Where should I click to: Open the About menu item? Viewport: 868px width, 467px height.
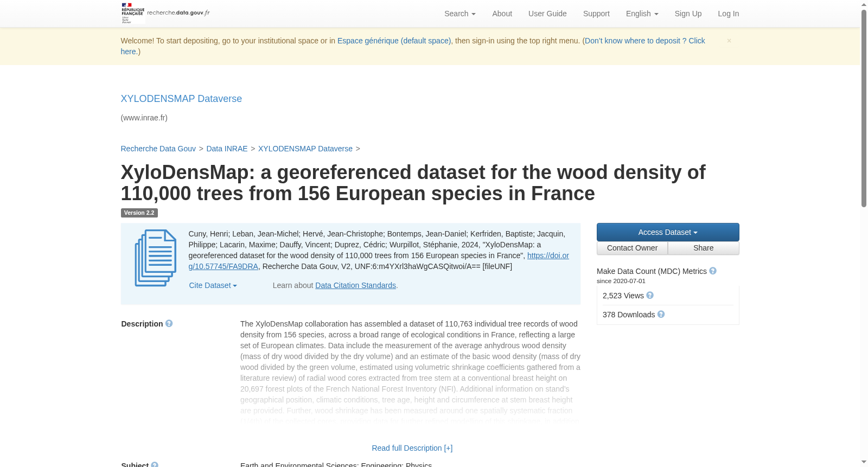click(x=502, y=14)
